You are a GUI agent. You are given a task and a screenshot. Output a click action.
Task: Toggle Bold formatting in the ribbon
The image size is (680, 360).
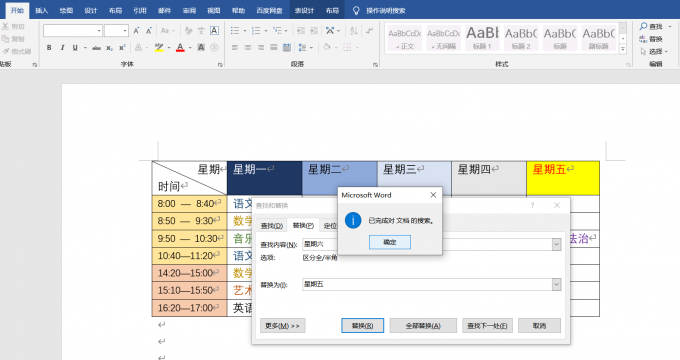tap(49, 48)
